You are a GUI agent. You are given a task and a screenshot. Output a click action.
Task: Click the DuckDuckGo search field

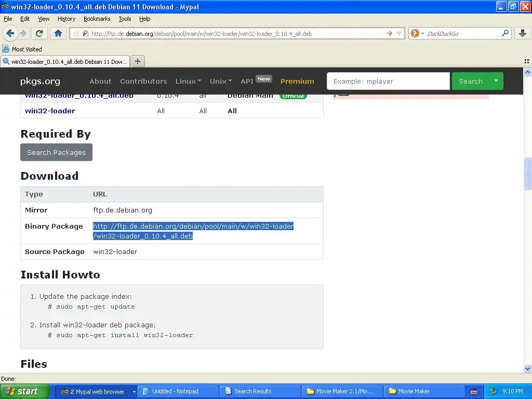tap(461, 34)
